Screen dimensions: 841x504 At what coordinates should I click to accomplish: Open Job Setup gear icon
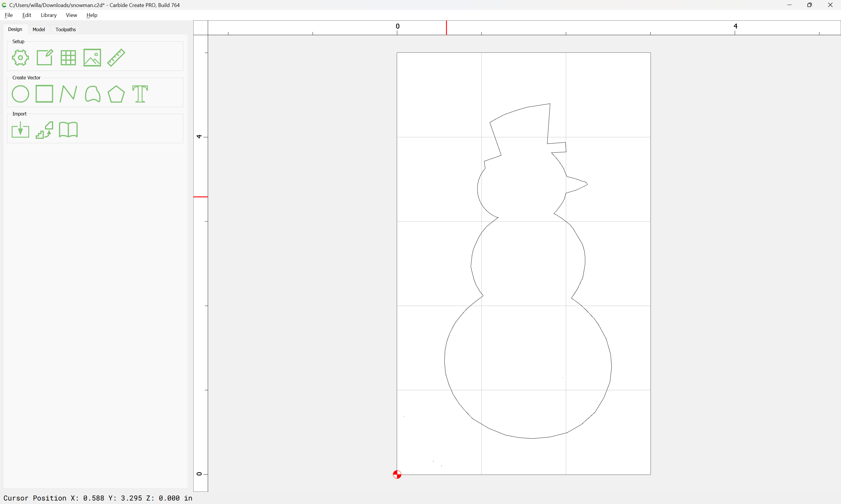tap(20, 57)
